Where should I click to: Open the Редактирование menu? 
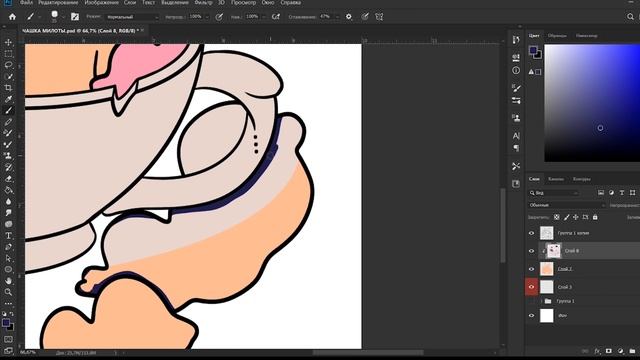point(58,2)
